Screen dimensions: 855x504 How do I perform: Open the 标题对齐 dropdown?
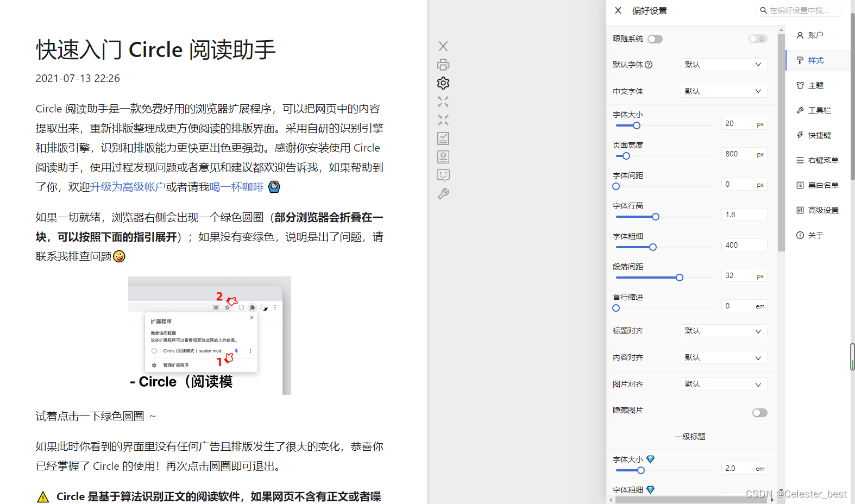coord(724,331)
